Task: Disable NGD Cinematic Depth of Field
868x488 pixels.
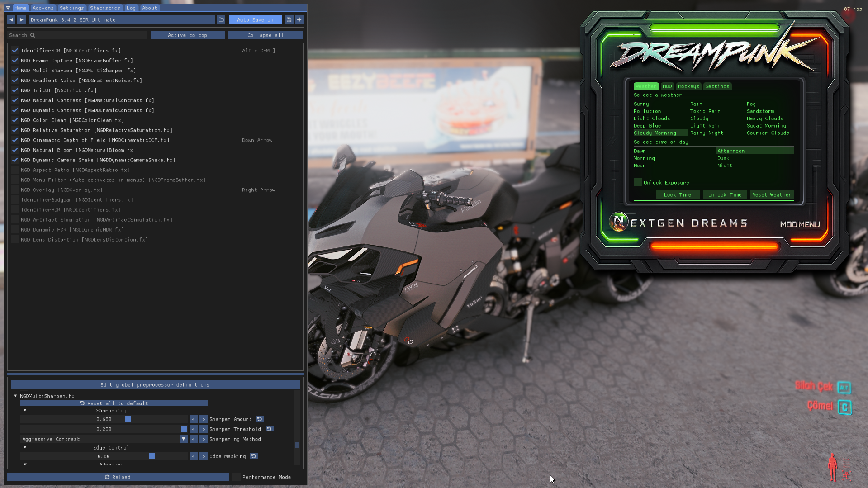Action: point(15,140)
